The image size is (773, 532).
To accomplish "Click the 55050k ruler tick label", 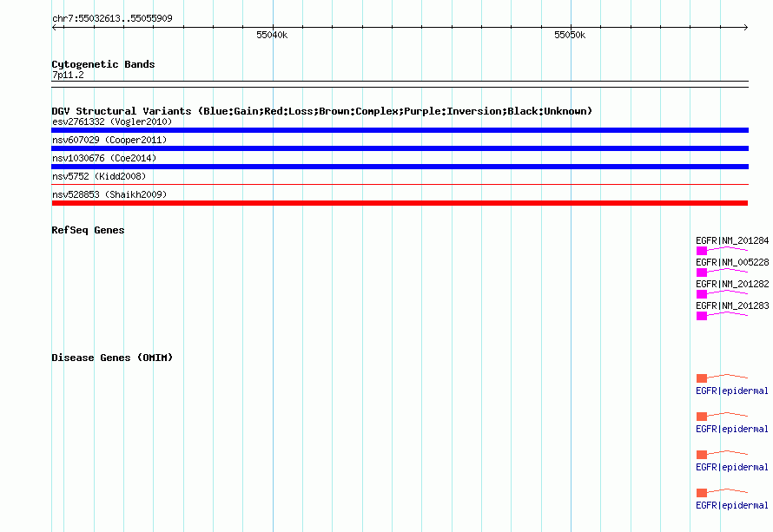I will (570, 35).
